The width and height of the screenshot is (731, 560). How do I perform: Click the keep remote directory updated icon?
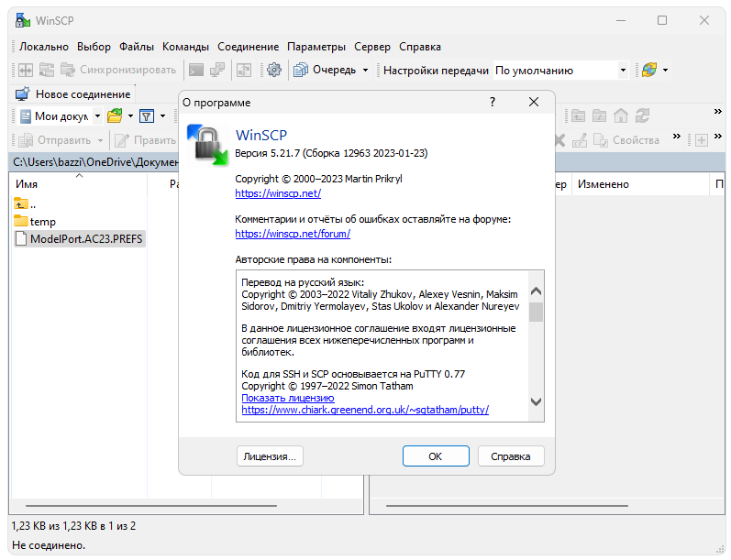coord(244,71)
